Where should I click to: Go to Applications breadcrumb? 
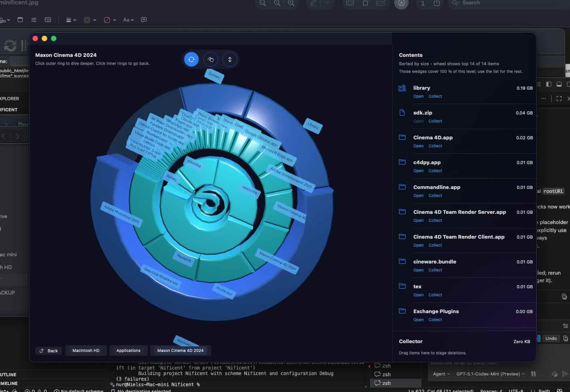click(128, 350)
